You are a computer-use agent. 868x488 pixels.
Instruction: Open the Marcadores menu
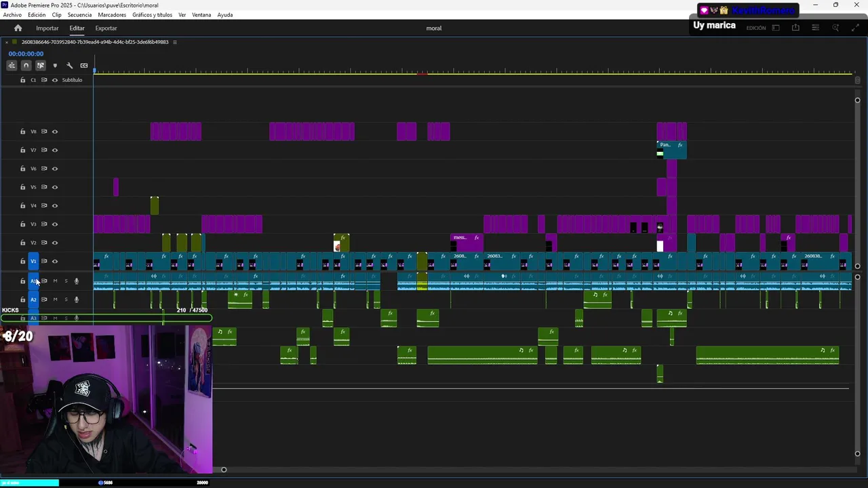(112, 15)
